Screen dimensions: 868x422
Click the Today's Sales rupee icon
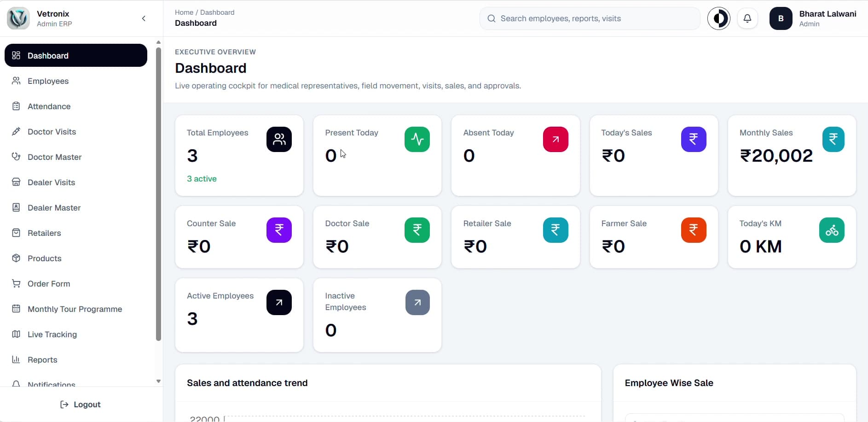[x=694, y=139]
